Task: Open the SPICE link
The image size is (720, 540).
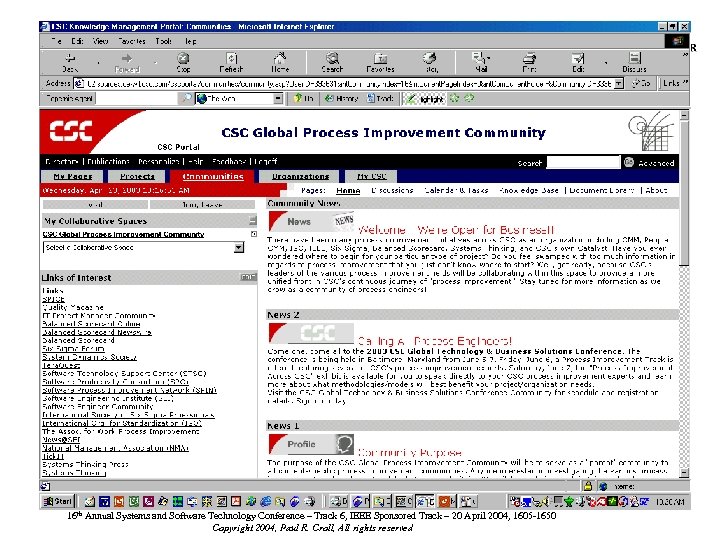Action: click(53, 299)
